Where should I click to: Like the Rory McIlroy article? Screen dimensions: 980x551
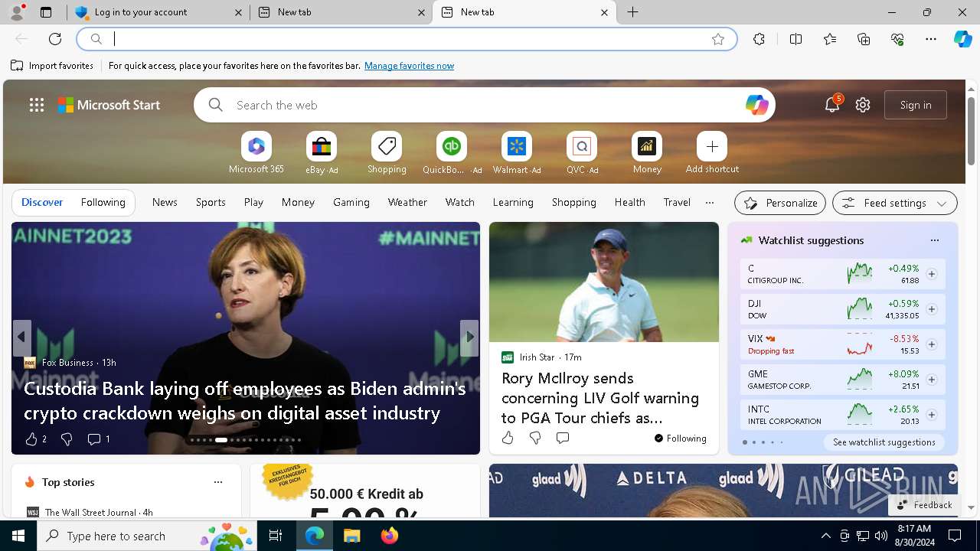tap(508, 438)
